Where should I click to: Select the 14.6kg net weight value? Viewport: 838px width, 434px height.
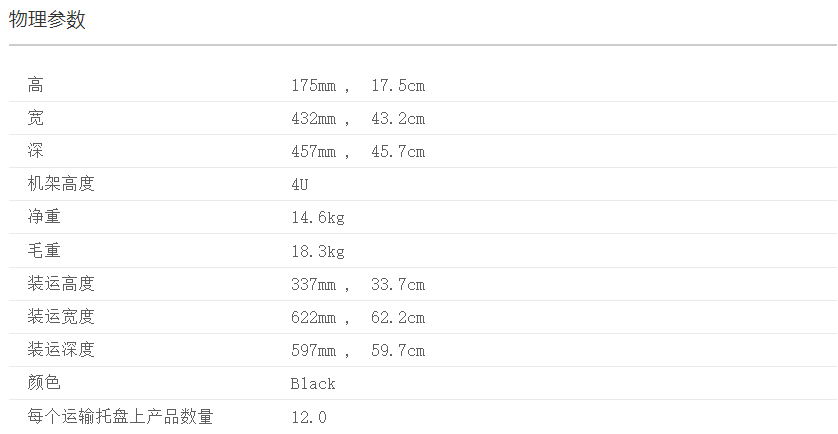pos(317,218)
